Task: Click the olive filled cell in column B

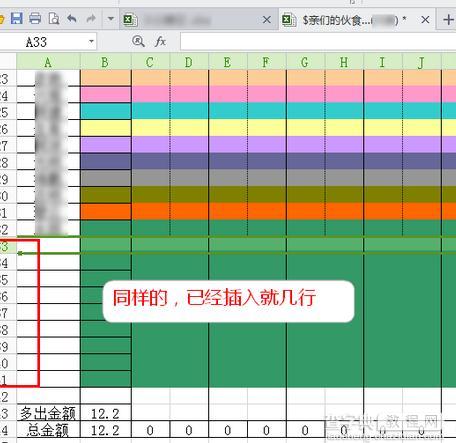Action: pos(106,195)
